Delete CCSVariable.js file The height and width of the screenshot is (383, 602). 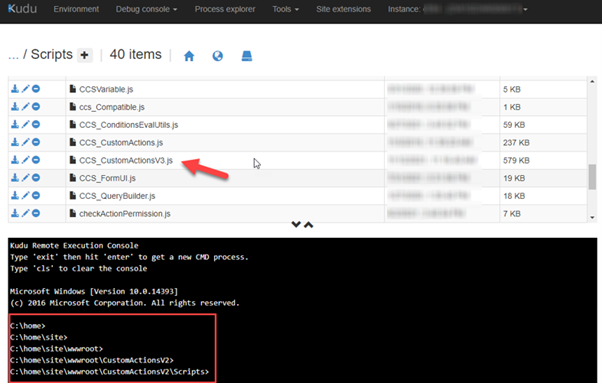36,89
